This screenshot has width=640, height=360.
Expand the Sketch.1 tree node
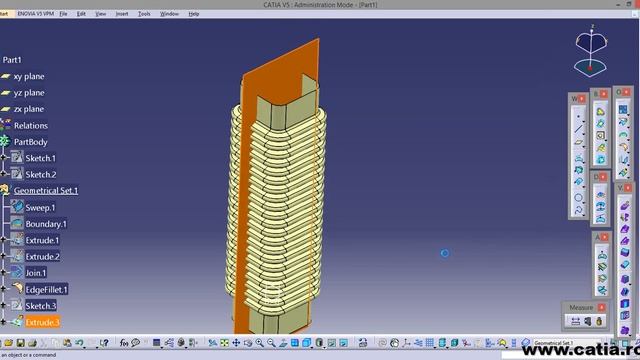click(3, 157)
